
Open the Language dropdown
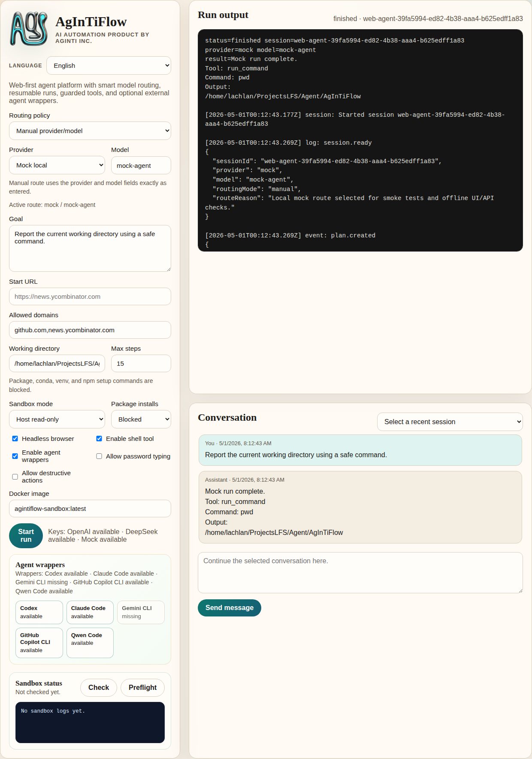click(x=109, y=66)
